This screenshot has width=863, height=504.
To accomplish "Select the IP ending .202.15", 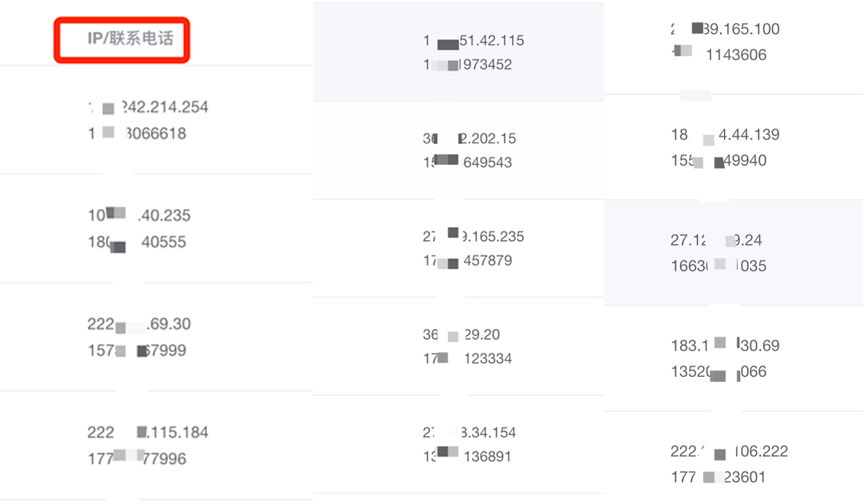I will (469, 139).
